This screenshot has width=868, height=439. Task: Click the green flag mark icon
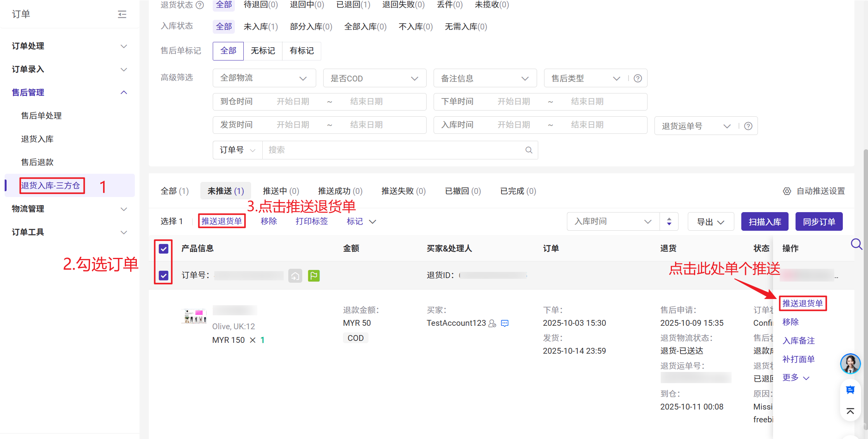(x=313, y=276)
